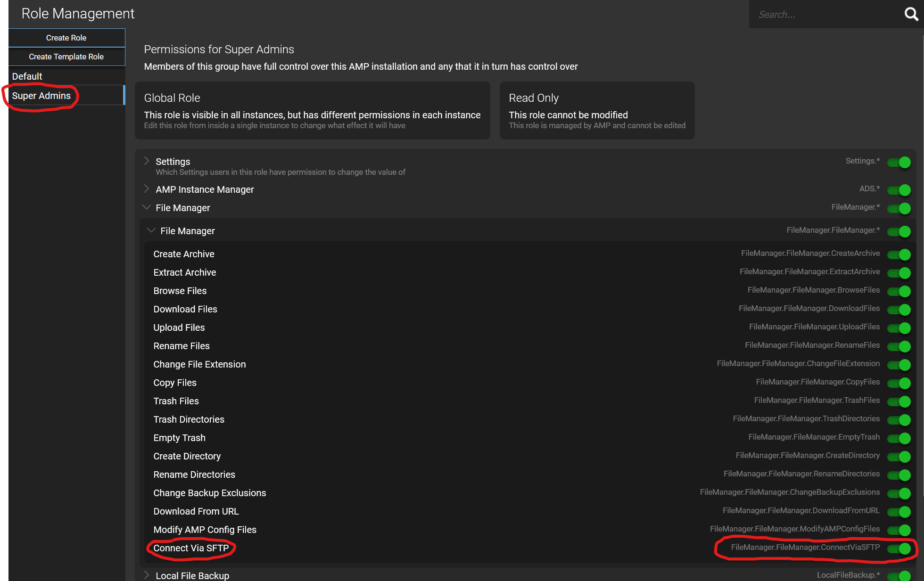Click the Empty Trash label

[180, 438]
